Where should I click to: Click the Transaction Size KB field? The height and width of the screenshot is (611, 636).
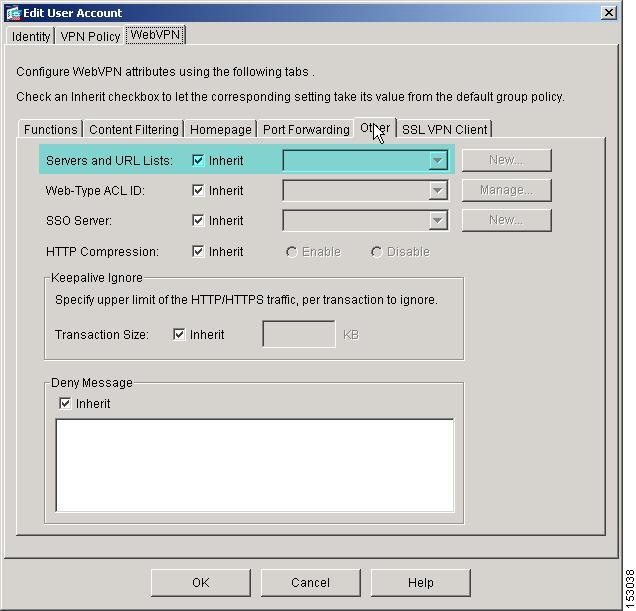pyautogui.click(x=299, y=334)
